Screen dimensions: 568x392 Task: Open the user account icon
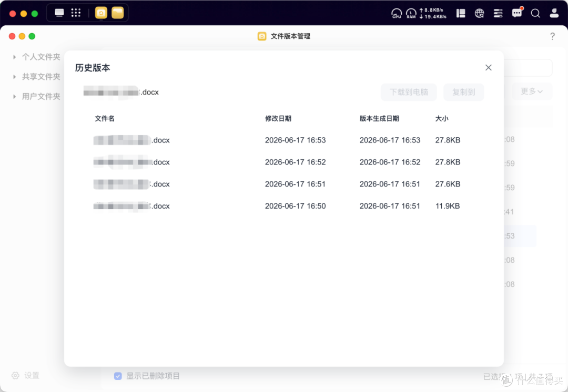(x=554, y=13)
